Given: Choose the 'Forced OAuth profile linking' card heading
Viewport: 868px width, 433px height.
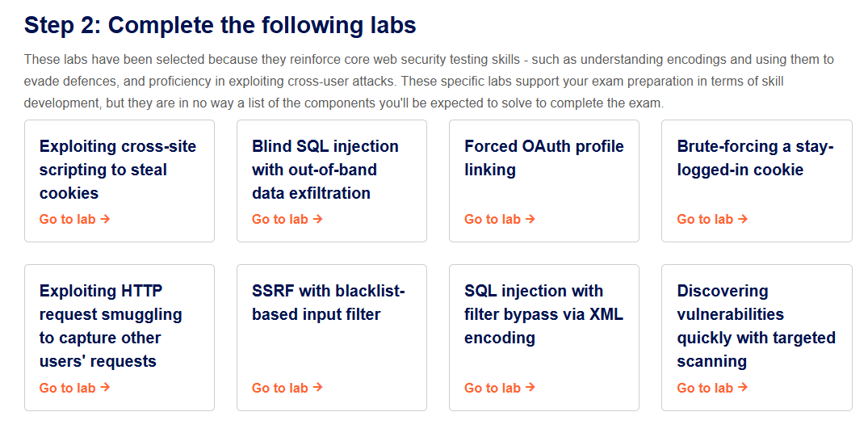Looking at the screenshot, I should (x=544, y=158).
